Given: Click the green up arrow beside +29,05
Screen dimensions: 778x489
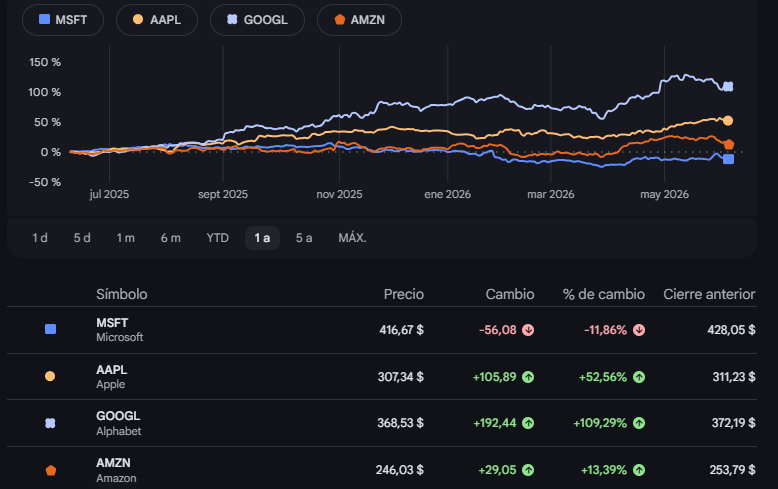Looking at the screenshot, I should pyautogui.click(x=528, y=470).
